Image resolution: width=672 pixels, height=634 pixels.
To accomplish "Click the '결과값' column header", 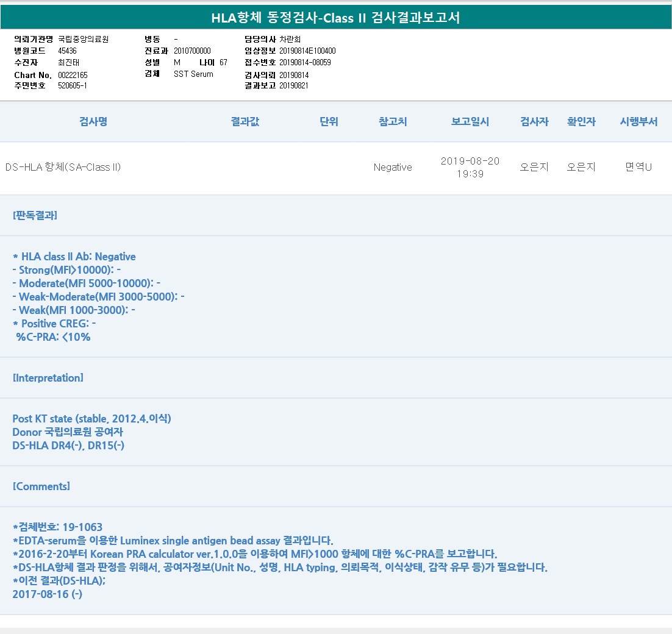I will [x=245, y=122].
